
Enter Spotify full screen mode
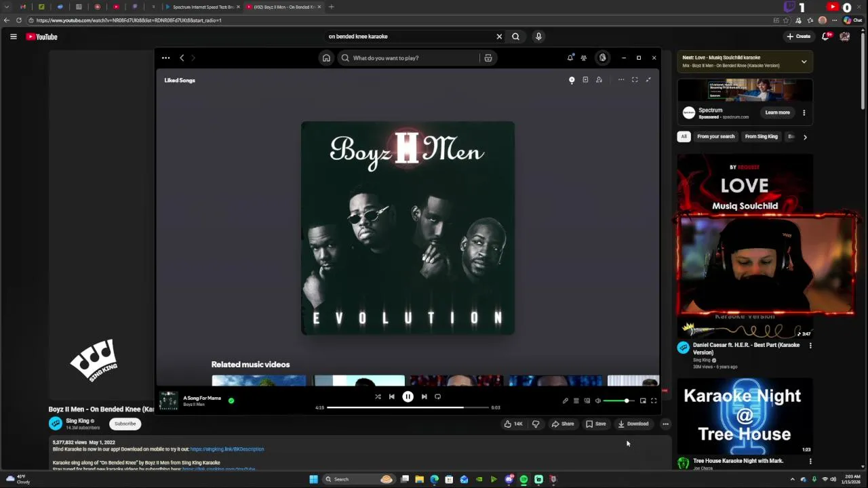click(x=654, y=401)
